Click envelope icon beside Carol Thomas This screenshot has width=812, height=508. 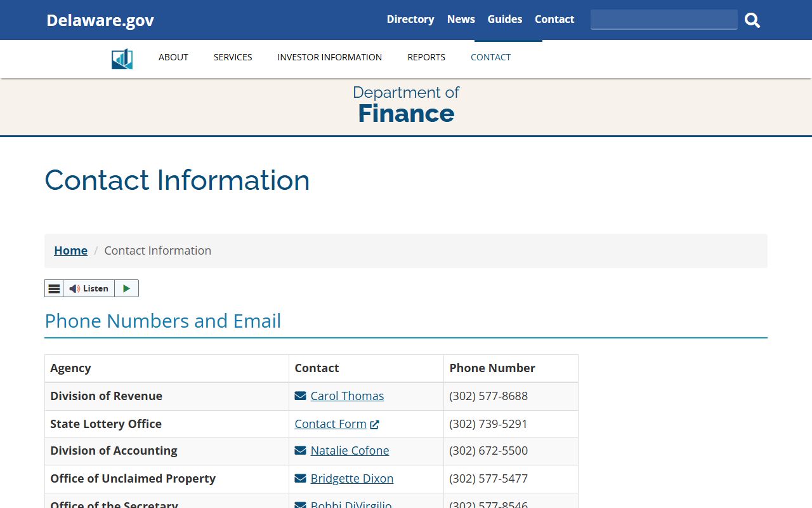(x=300, y=396)
